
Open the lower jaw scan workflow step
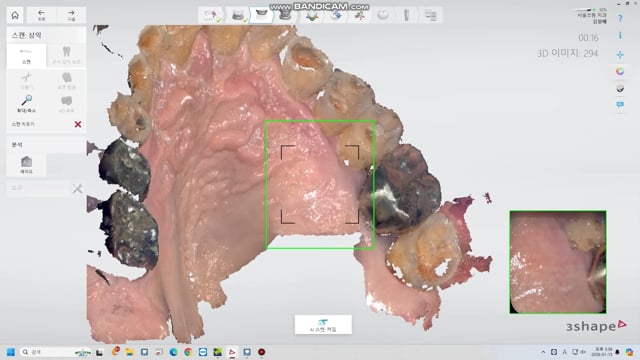[x=239, y=16]
